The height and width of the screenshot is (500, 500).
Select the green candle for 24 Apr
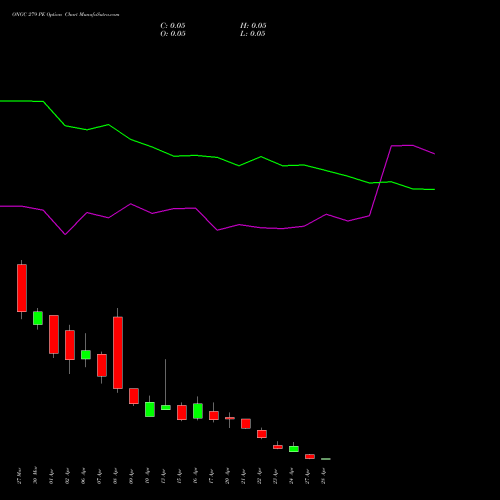[294, 449]
